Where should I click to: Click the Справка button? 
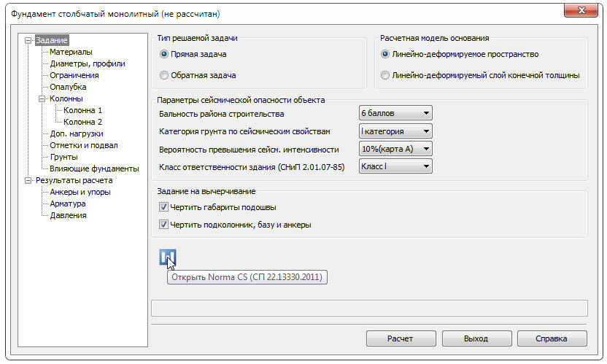pyautogui.click(x=552, y=339)
